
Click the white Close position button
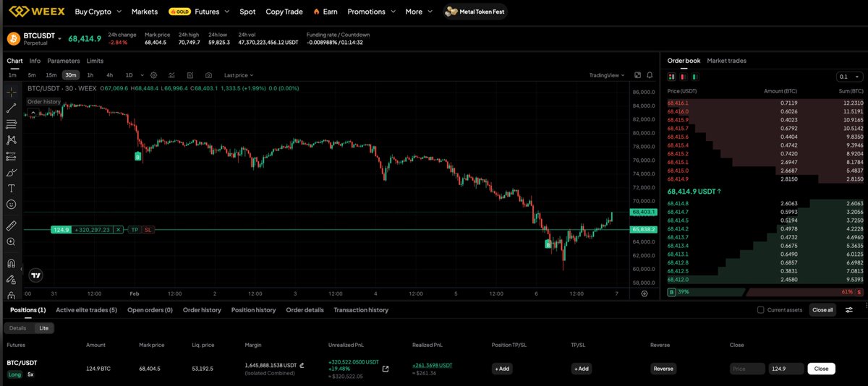(x=821, y=369)
